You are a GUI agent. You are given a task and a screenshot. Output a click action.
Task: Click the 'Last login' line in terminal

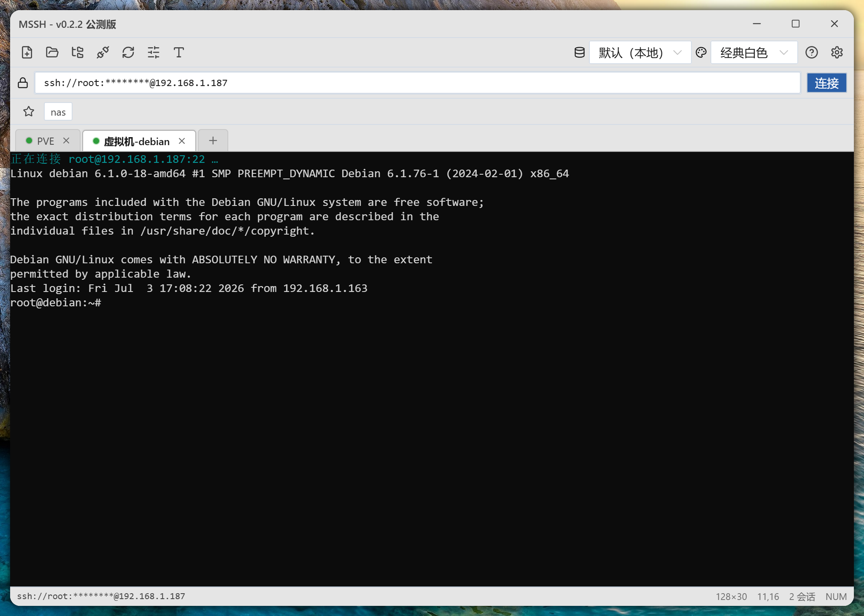tap(189, 288)
